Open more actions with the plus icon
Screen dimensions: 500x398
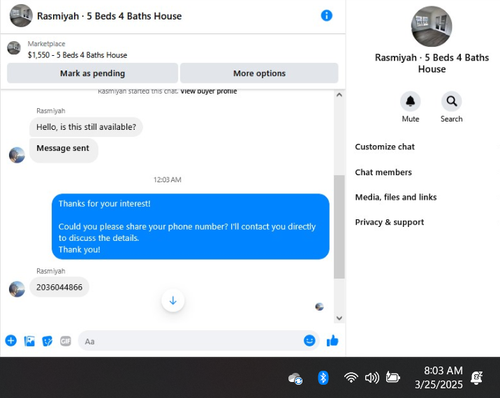point(11,341)
